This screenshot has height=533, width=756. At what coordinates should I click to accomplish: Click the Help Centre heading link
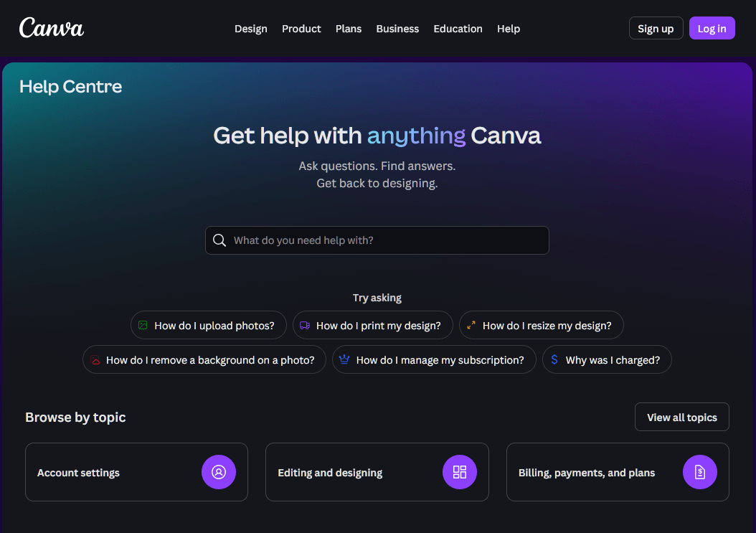tap(70, 86)
